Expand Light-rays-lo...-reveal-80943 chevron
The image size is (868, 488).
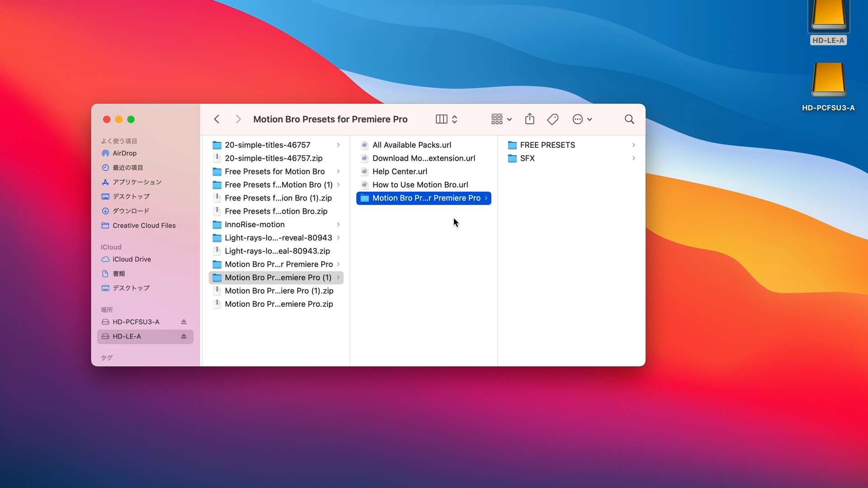338,238
